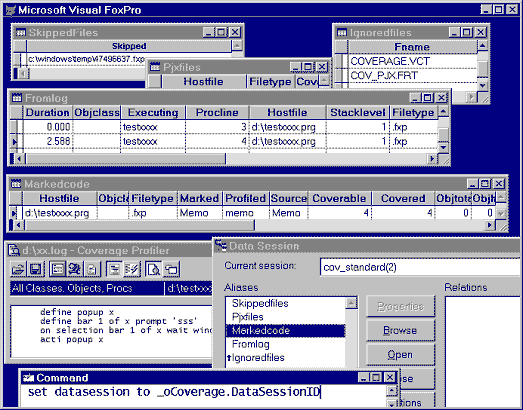Click the Open button in Data Session

[400, 354]
